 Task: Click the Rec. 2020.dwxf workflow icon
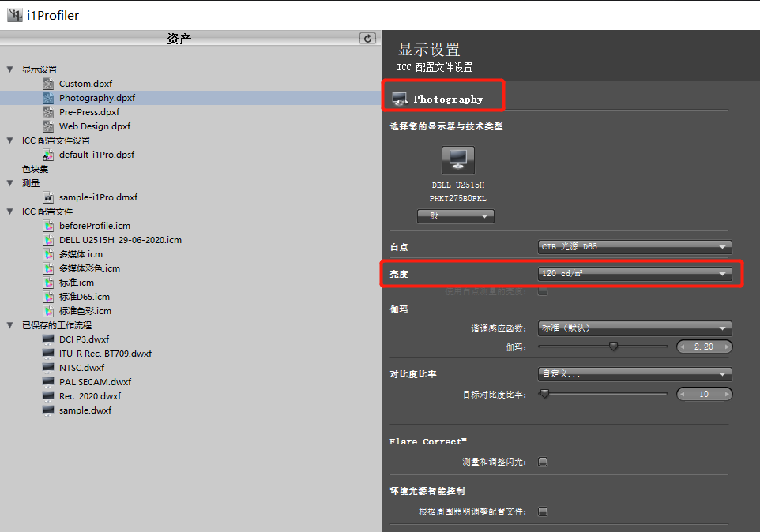48,396
